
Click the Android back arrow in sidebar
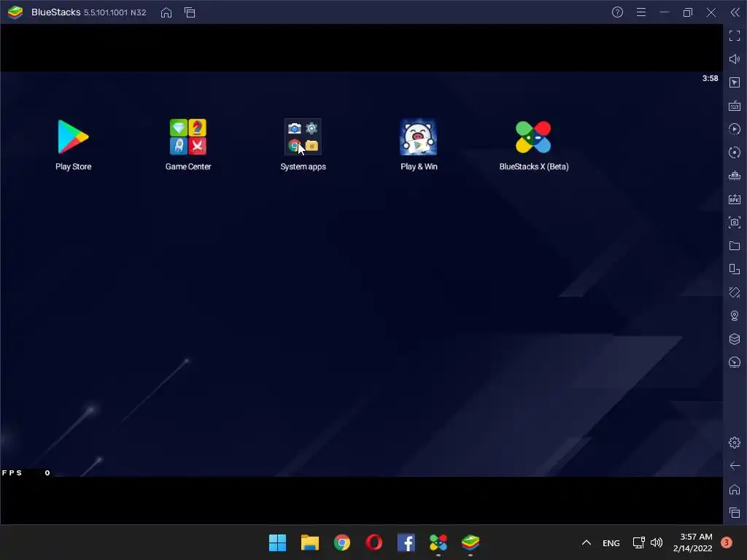735,466
